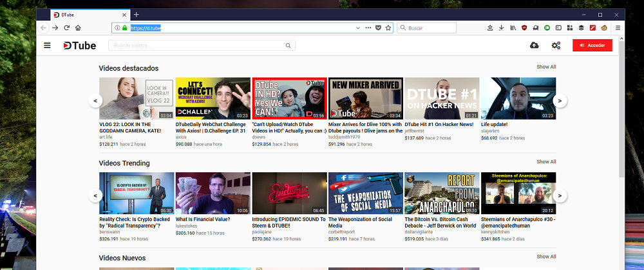Bookmark this page with star icon
The height and width of the screenshot is (270, 644).
(388, 28)
